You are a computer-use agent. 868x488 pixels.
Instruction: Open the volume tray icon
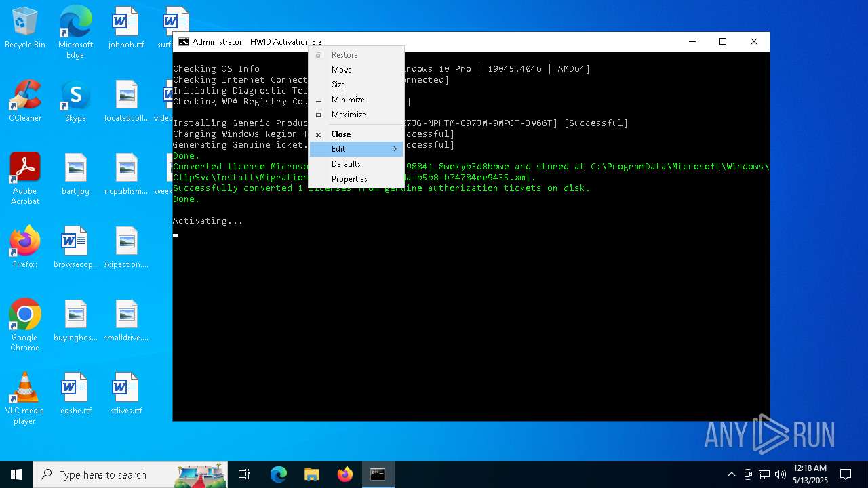pyautogui.click(x=780, y=474)
